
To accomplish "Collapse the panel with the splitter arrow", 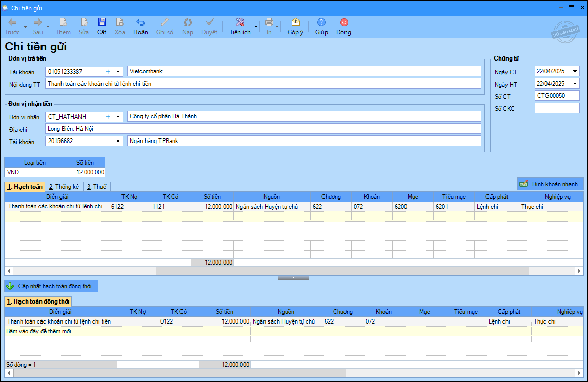I will tap(294, 278).
